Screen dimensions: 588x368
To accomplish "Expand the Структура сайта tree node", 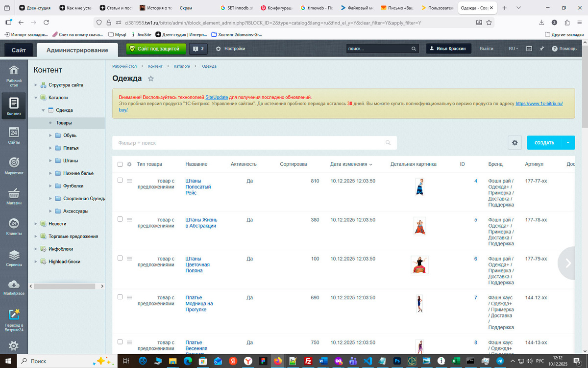I will point(36,85).
